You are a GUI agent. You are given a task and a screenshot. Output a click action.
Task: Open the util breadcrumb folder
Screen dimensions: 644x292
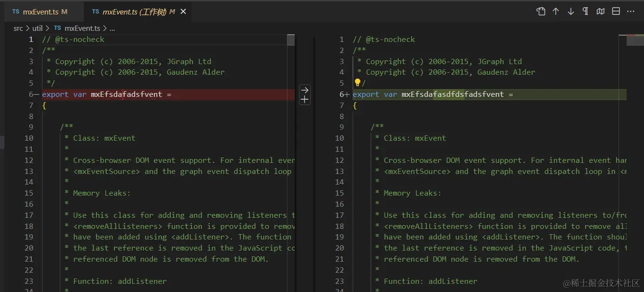[38, 28]
